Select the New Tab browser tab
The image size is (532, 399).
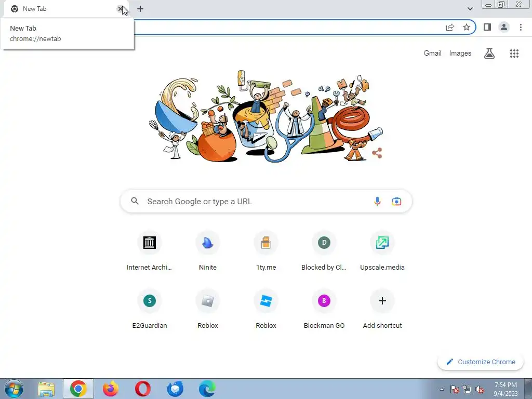pyautogui.click(x=64, y=9)
